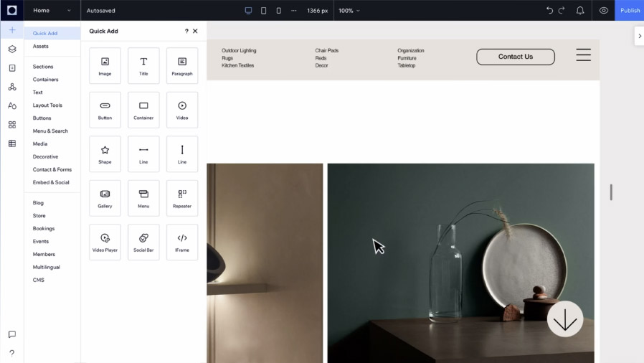Expand the right inspector panel chevron
Viewport: 644px width, 363px height.
pos(640,36)
